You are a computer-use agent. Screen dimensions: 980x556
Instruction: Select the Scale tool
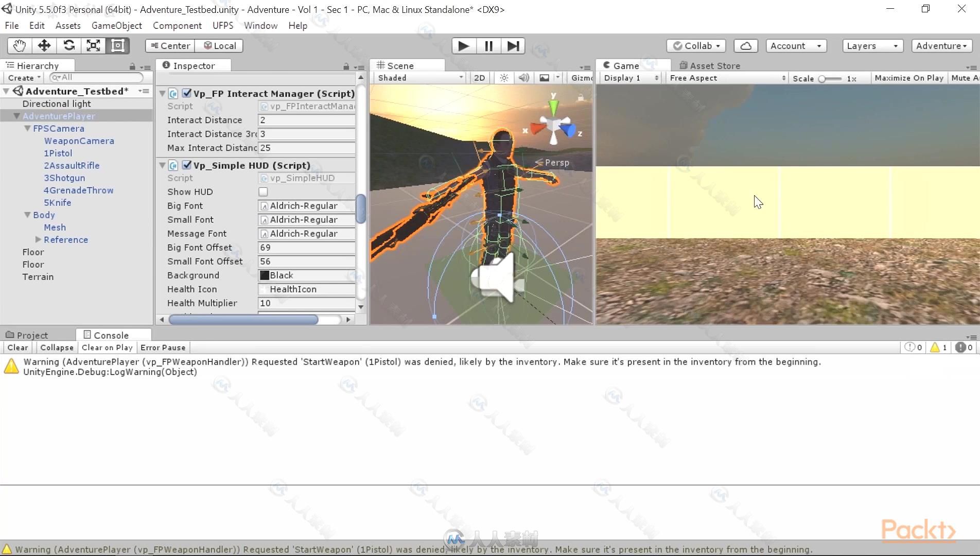93,46
